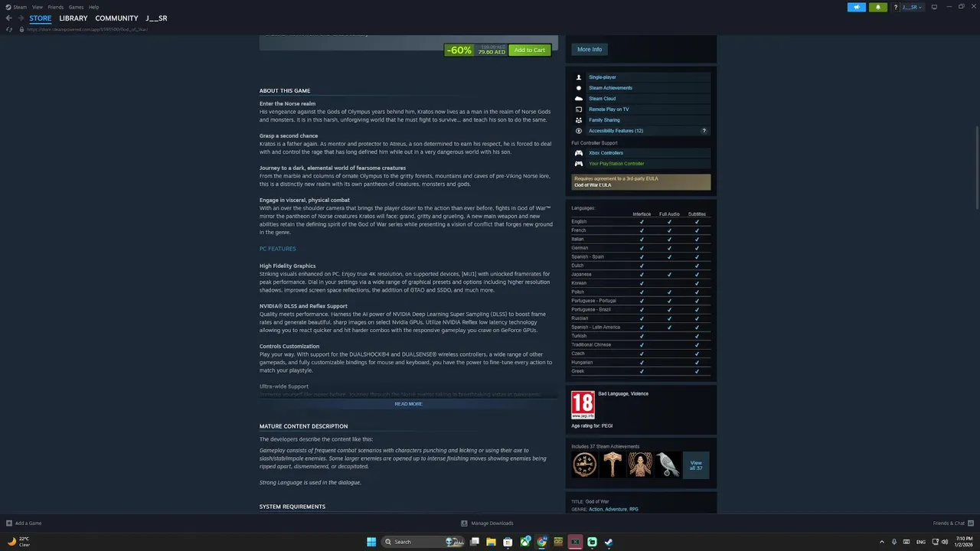Image resolution: width=980 pixels, height=551 pixels.
Task: Open the View menu
Action: 37,7
